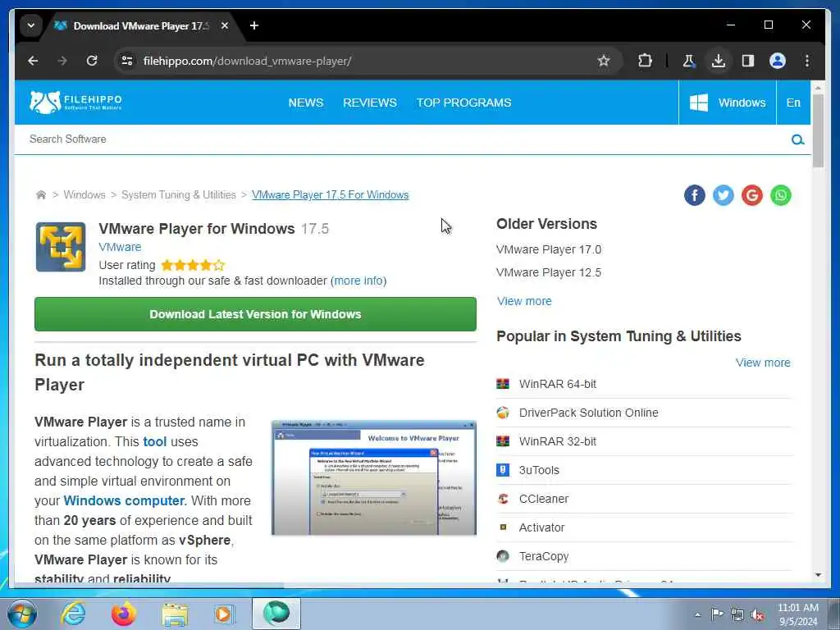The height and width of the screenshot is (630, 840).
Task: Reload the page with the refresh icon
Action: 92,61
